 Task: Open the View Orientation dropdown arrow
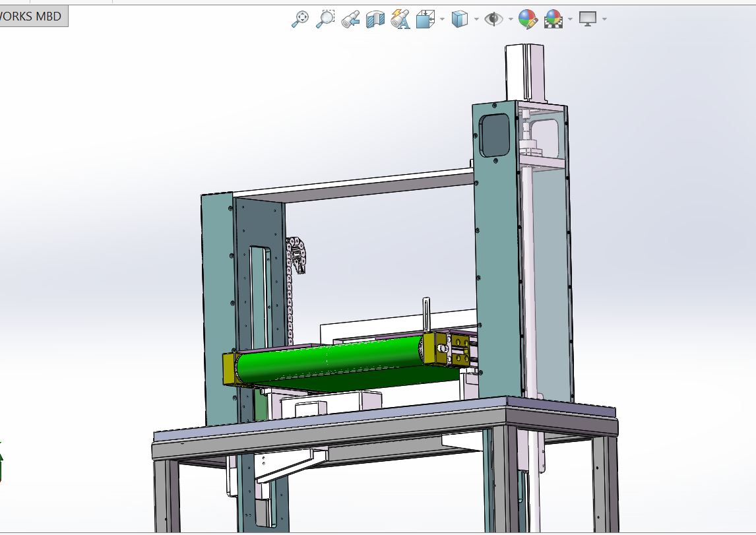(x=442, y=19)
